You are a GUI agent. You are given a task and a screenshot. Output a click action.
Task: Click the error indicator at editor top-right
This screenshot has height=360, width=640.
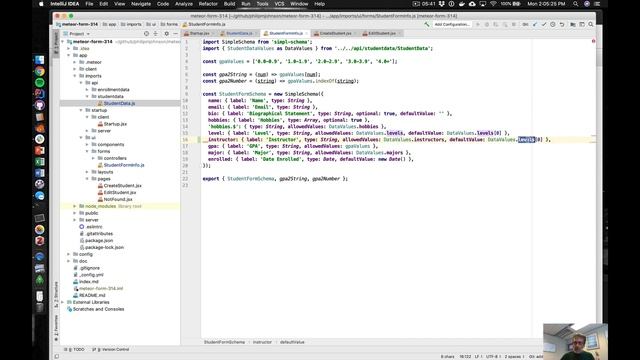593,41
